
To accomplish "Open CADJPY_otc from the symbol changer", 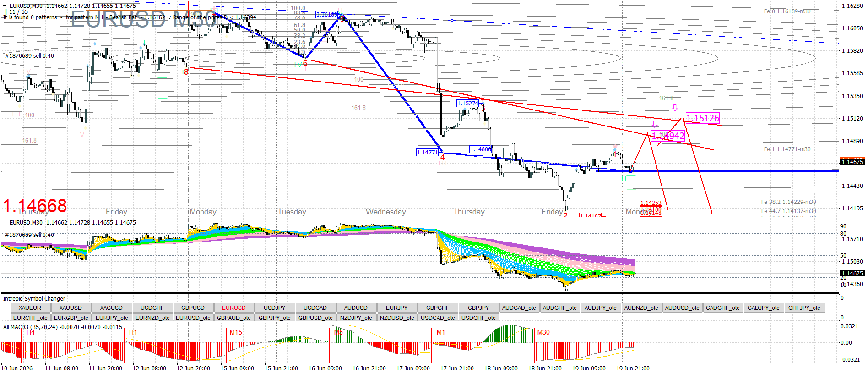I will [x=764, y=308].
